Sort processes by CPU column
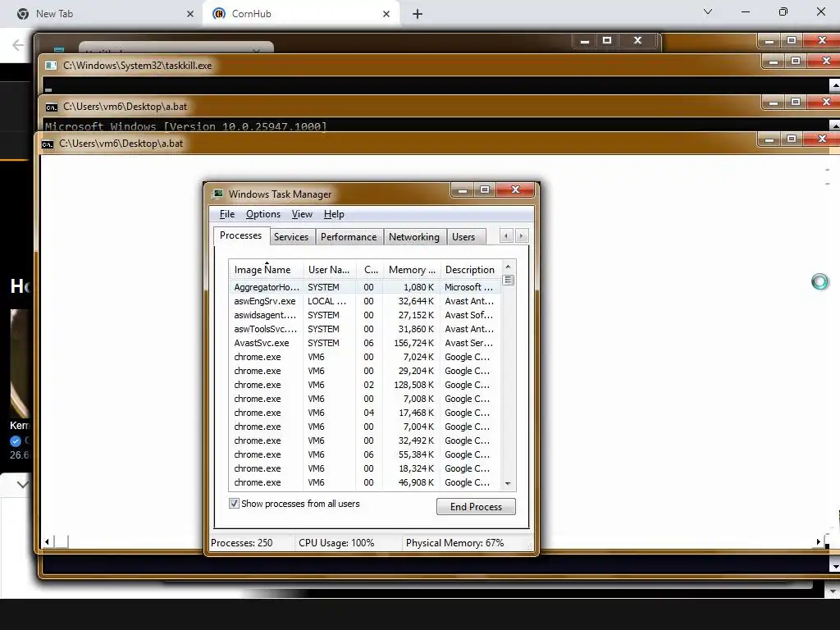Image resolution: width=840 pixels, height=630 pixels. [x=370, y=269]
